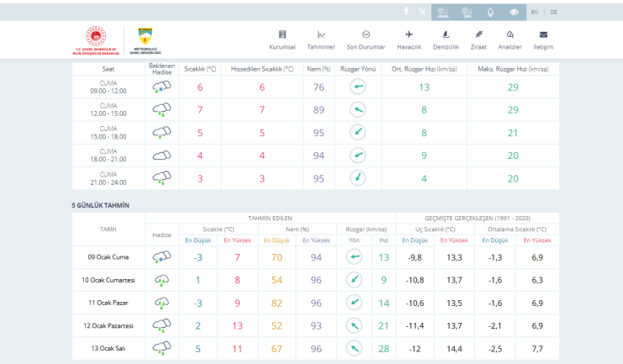Click the weather icon for 10 Ocak Cumartesi
Viewport: 623px width, 364px height.
click(161, 280)
